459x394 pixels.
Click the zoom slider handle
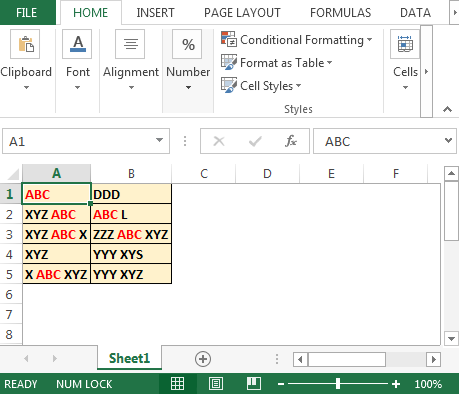tap(338, 384)
